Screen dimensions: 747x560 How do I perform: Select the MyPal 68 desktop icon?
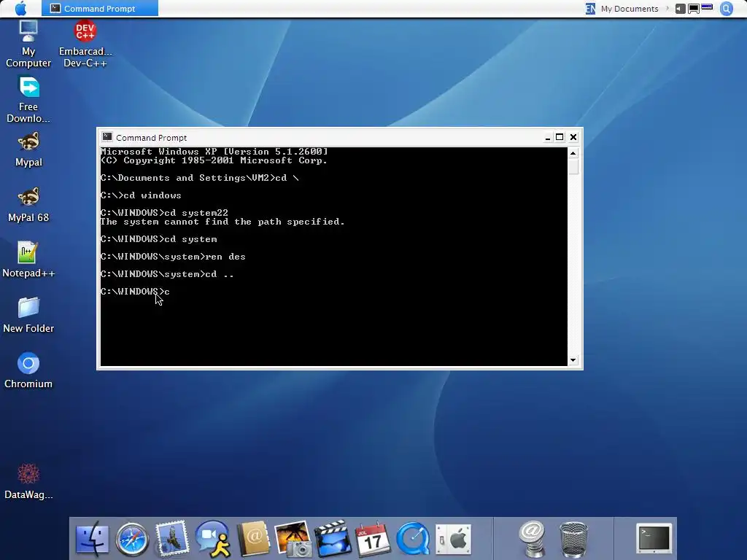point(28,205)
